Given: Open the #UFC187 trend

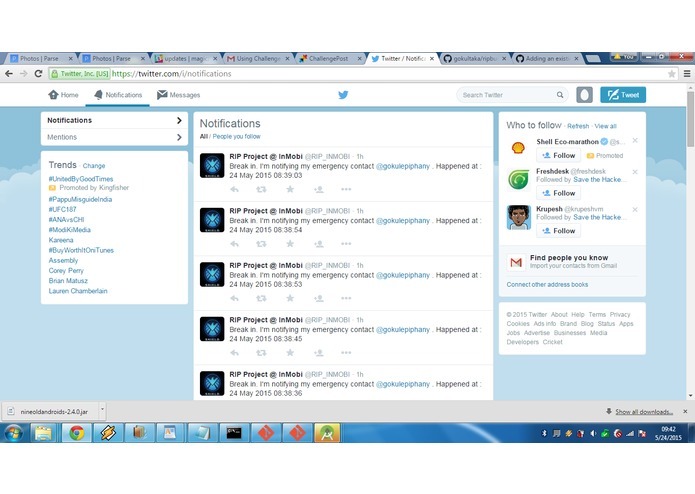Looking at the screenshot, I should (62, 210).
